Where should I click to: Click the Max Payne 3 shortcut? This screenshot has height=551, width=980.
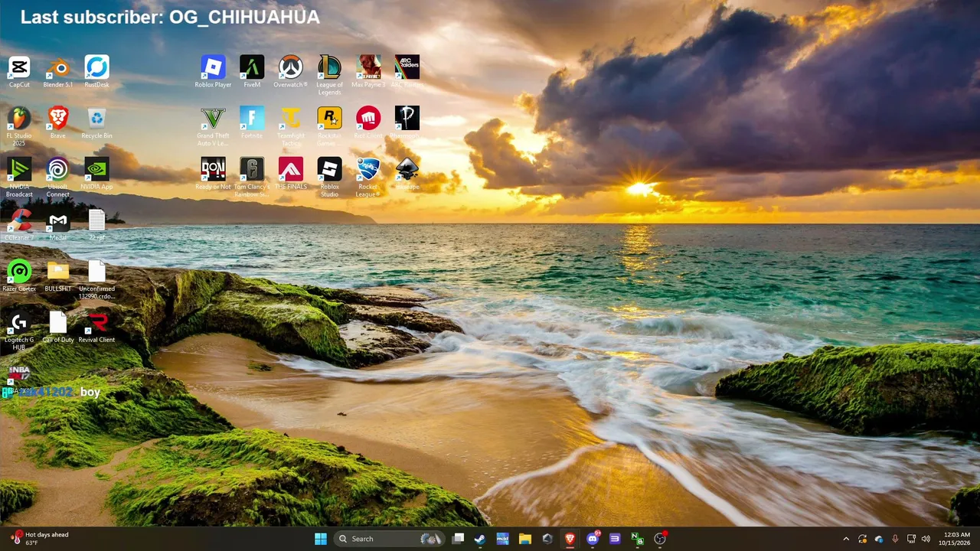click(x=368, y=71)
